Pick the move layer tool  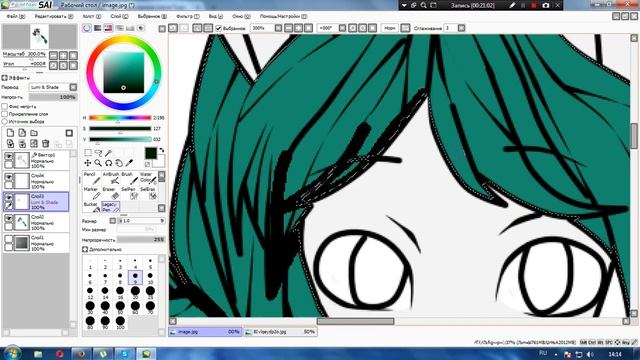pos(88,163)
